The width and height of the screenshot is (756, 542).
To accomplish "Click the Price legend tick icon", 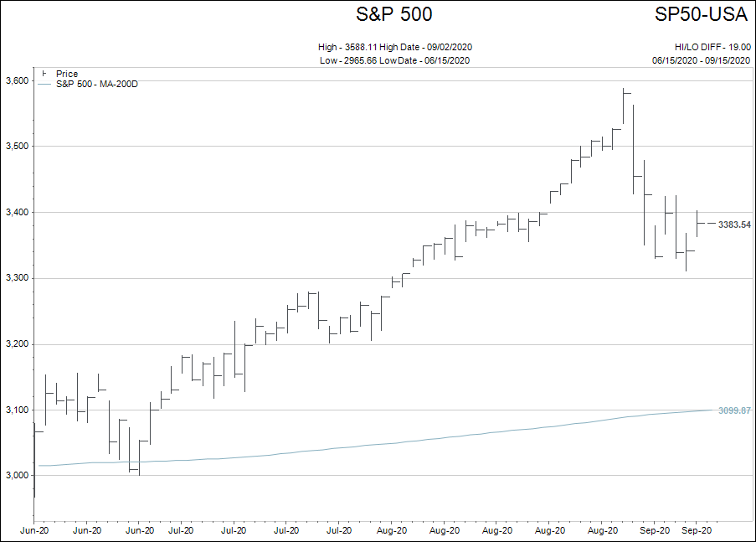I will 44,74.
